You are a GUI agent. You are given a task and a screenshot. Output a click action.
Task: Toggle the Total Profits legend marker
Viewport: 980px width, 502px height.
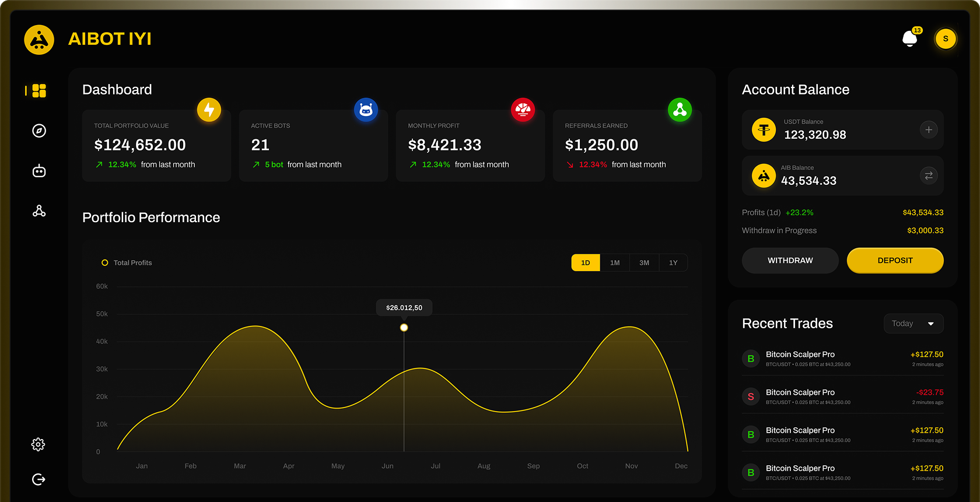pos(105,263)
